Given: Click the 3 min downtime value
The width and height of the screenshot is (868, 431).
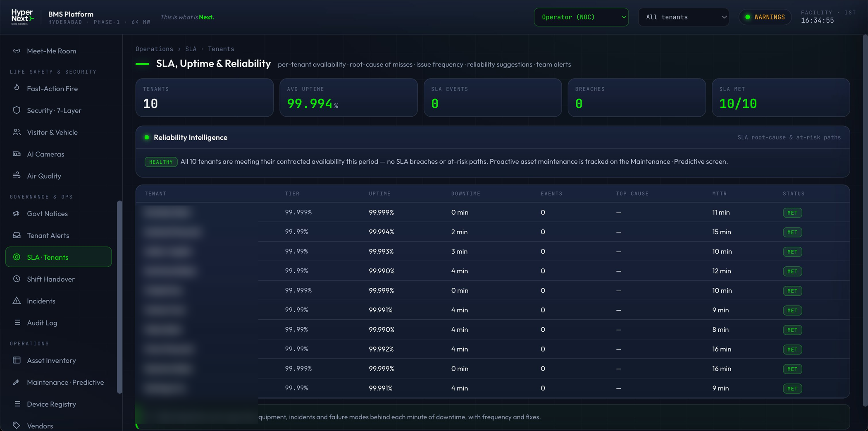Looking at the screenshot, I should [x=459, y=251].
